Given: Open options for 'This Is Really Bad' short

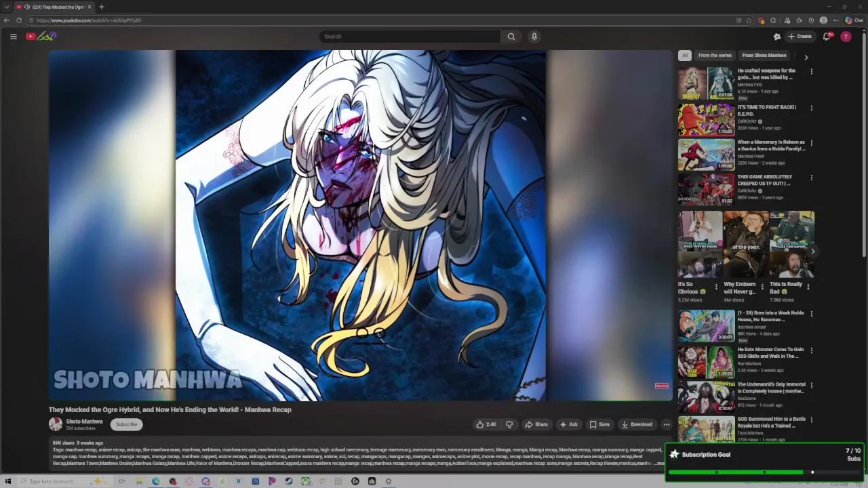Looking at the screenshot, I should [x=808, y=287].
